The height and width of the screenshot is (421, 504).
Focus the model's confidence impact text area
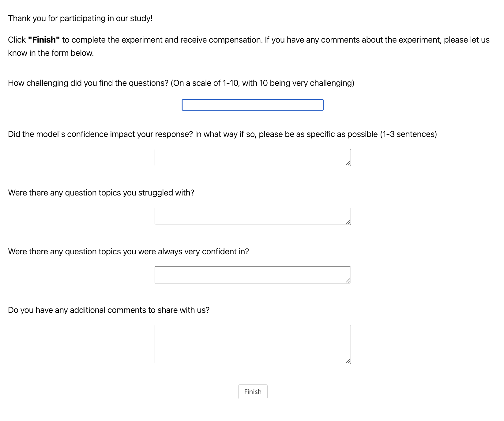tap(252, 157)
